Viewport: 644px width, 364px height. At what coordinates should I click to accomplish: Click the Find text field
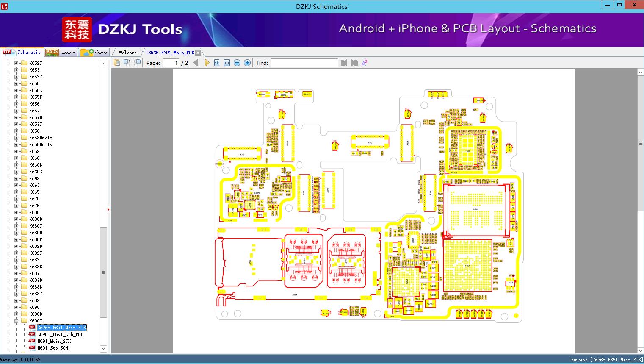pyautogui.click(x=304, y=63)
